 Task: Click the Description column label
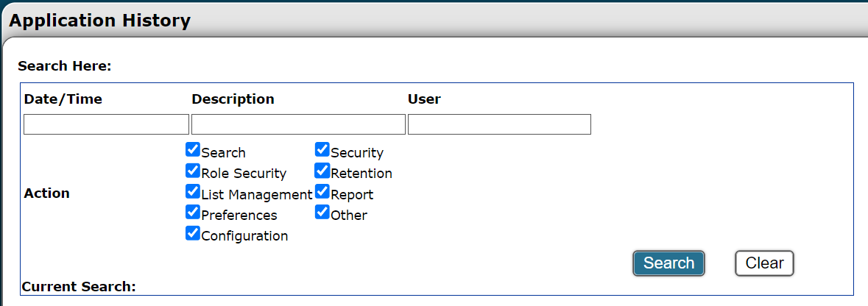click(233, 99)
